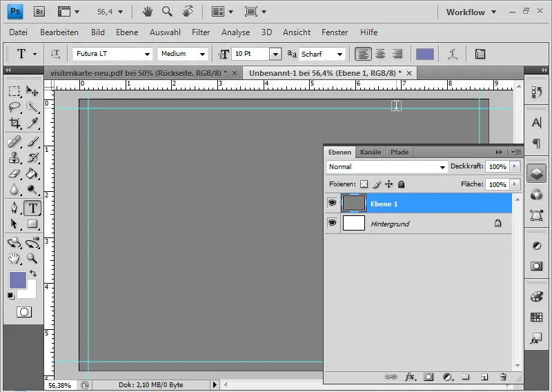Image resolution: width=552 pixels, height=392 pixels.
Task: Open the Deckkraft opacity slider arrow
Action: pos(515,166)
